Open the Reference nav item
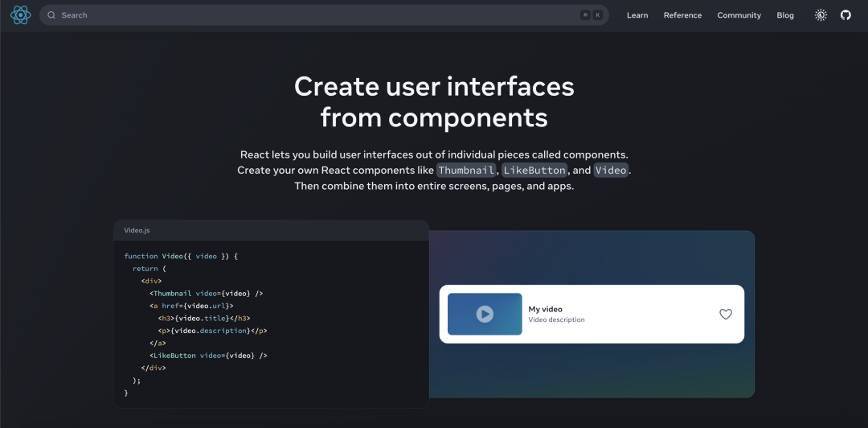 tap(682, 15)
